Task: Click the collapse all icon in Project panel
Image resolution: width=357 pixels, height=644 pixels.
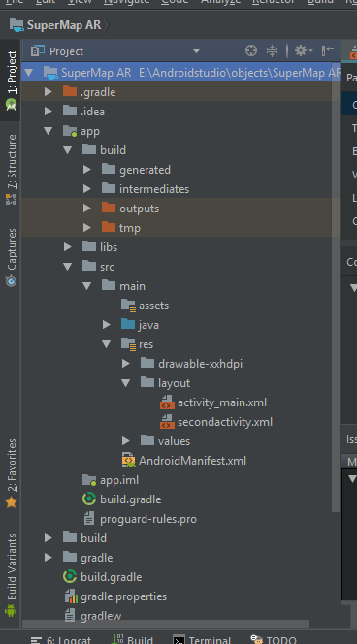Action: tap(272, 51)
